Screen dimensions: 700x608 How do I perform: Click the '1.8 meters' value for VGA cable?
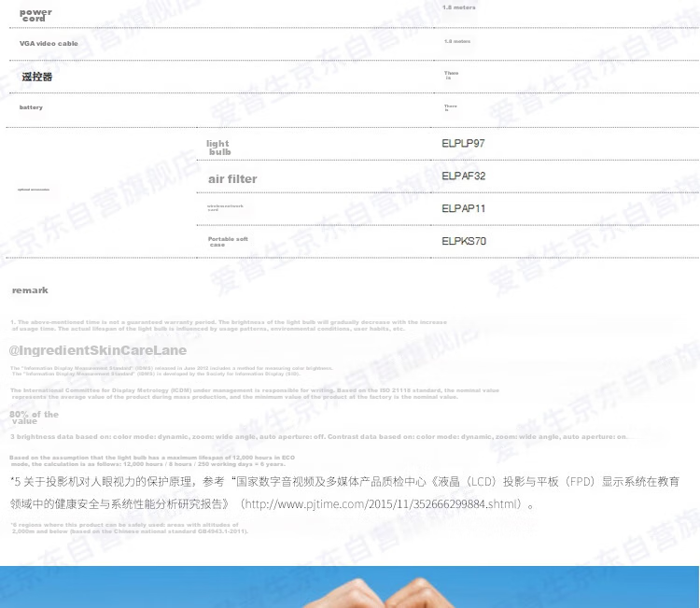(x=457, y=41)
